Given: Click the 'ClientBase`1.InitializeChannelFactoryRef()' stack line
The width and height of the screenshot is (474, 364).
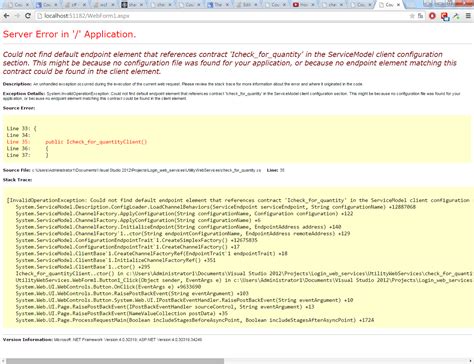Looking at the screenshot, I should coord(115,260).
